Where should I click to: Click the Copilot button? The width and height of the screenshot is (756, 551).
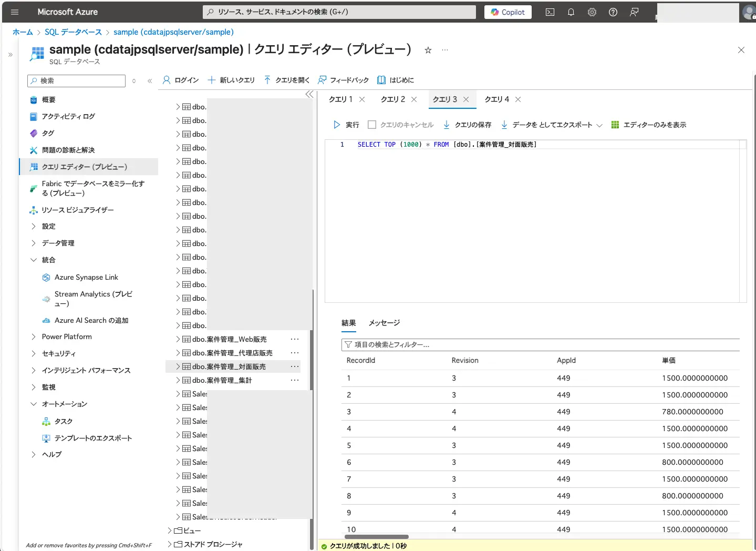(x=508, y=12)
